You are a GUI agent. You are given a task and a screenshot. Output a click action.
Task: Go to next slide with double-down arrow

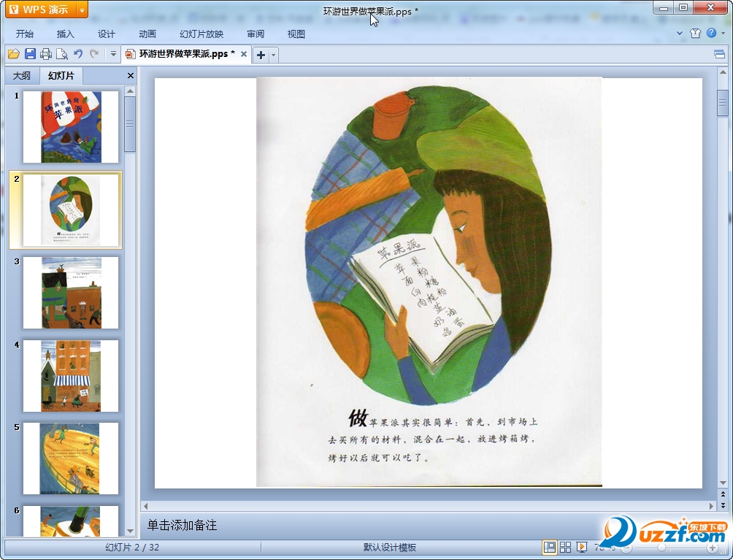pos(723,505)
